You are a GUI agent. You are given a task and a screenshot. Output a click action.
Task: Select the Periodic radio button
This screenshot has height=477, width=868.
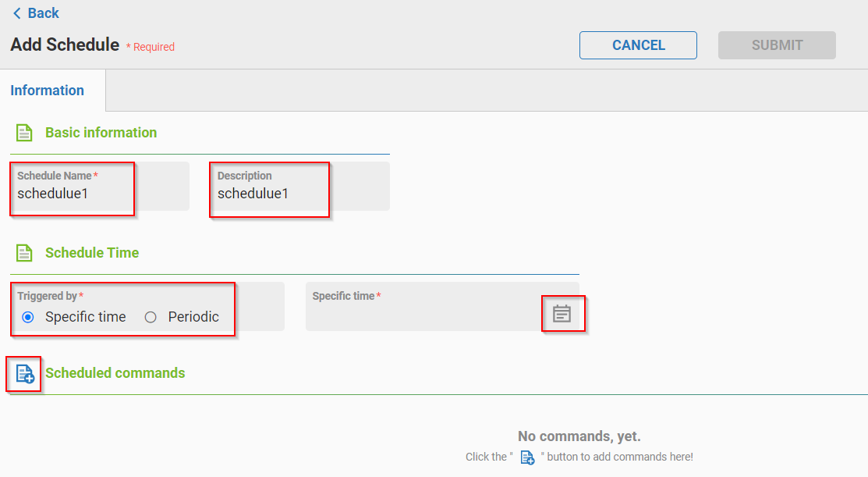click(x=151, y=317)
